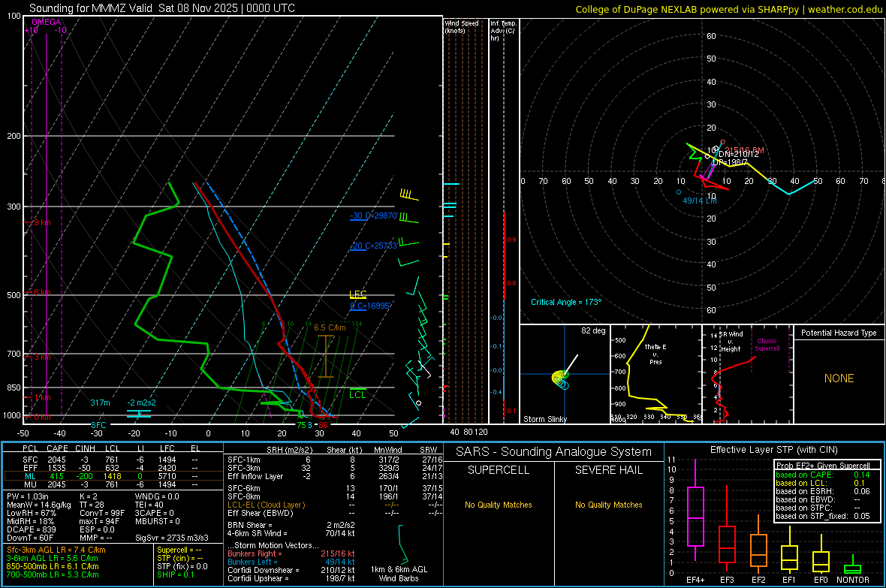Click the '-30 C=29870'' height label
The height and width of the screenshot is (588, 886).
[374, 216]
